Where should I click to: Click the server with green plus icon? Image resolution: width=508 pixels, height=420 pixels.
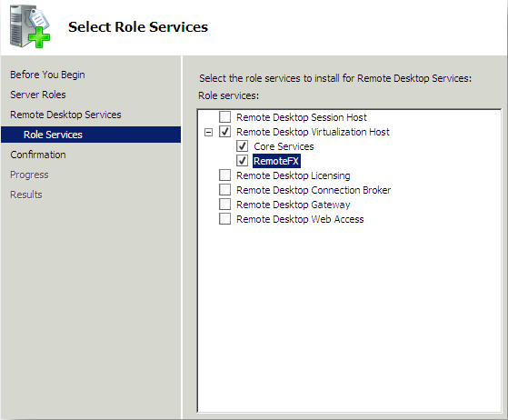click(x=30, y=26)
